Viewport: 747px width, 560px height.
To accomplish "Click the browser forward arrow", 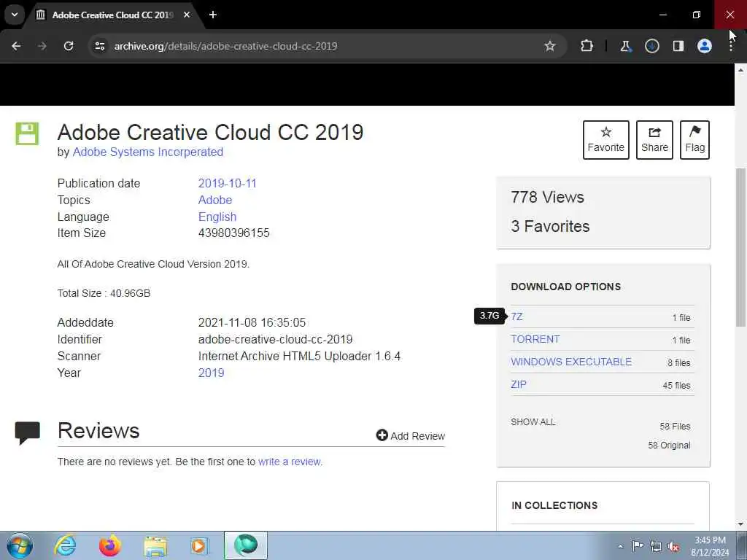I will (42, 46).
